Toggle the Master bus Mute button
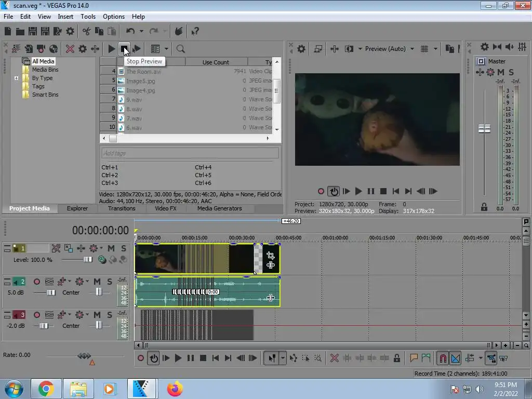 coord(501,72)
